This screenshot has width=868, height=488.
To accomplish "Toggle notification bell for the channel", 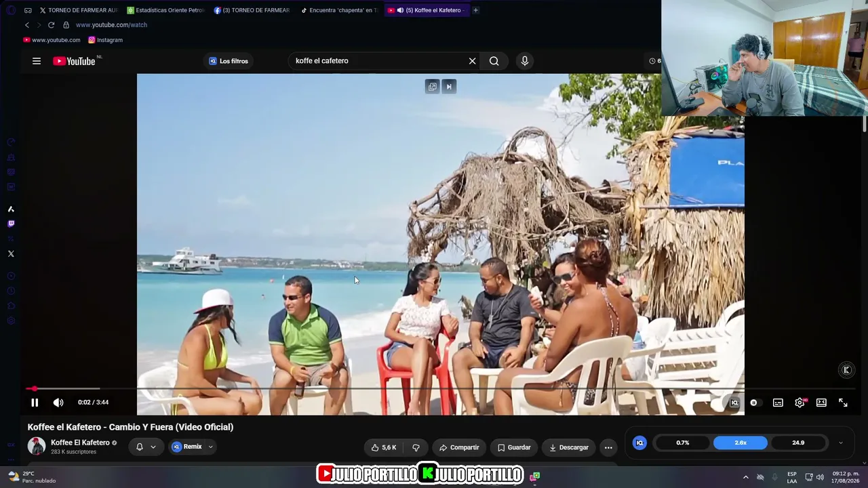I will 140,447.
